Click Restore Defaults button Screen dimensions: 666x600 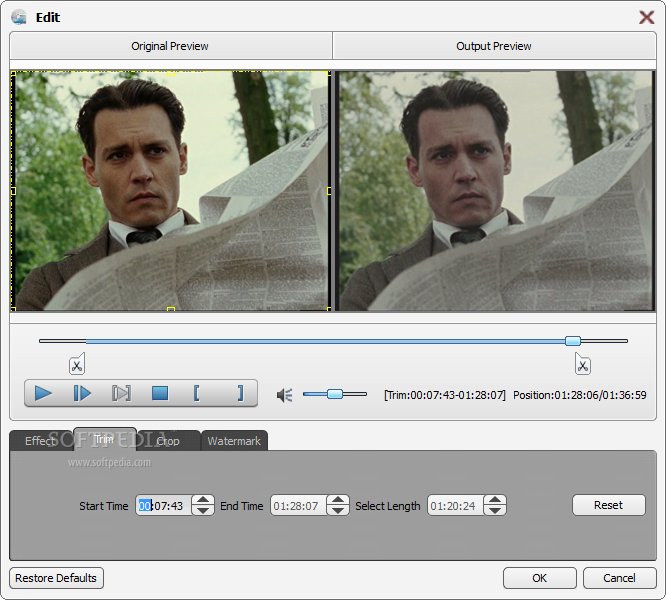pos(56,578)
